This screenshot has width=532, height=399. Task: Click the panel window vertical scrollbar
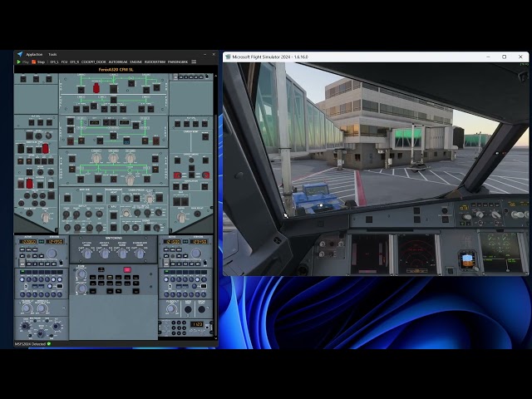point(216,224)
